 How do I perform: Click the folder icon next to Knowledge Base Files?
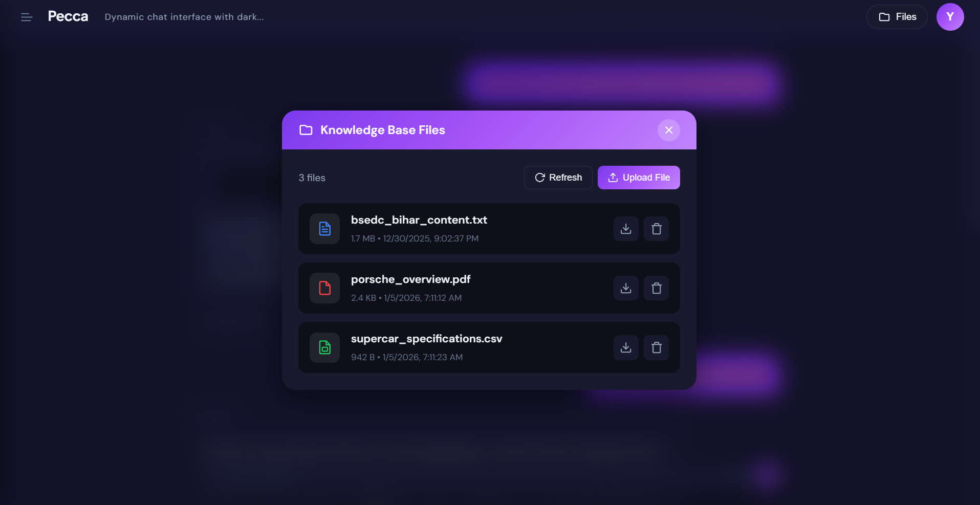click(x=306, y=130)
